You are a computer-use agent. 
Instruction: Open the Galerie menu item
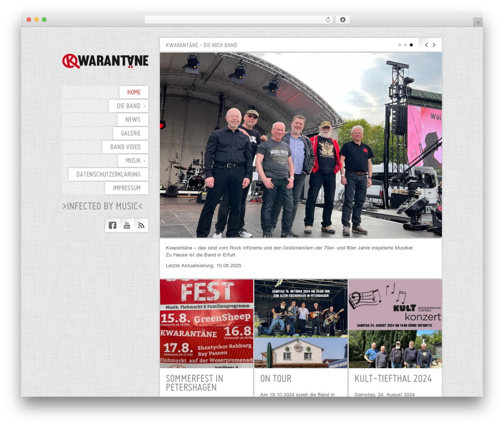click(x=131, y=133)
